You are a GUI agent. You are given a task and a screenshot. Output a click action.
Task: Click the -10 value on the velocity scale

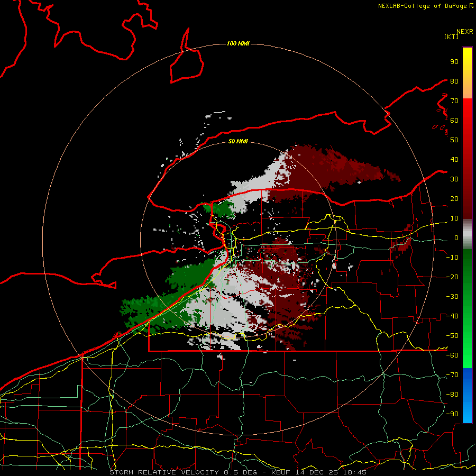pos(452,258)
